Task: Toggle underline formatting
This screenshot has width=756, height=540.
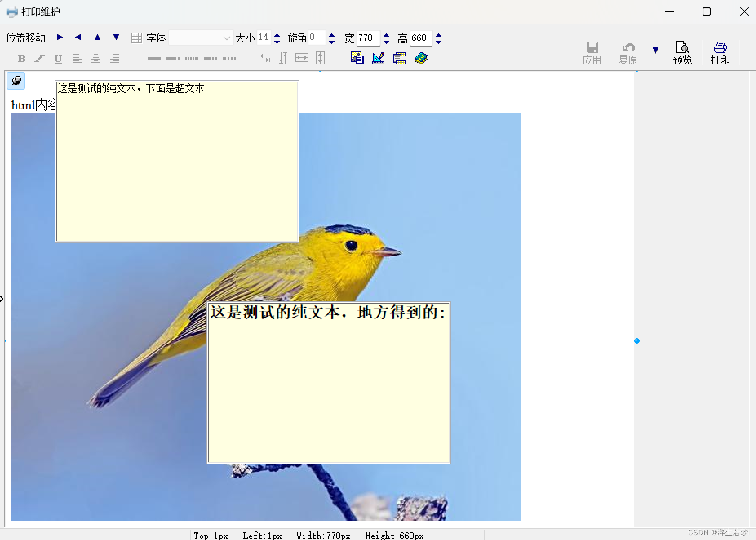Action: coord(58,58)
